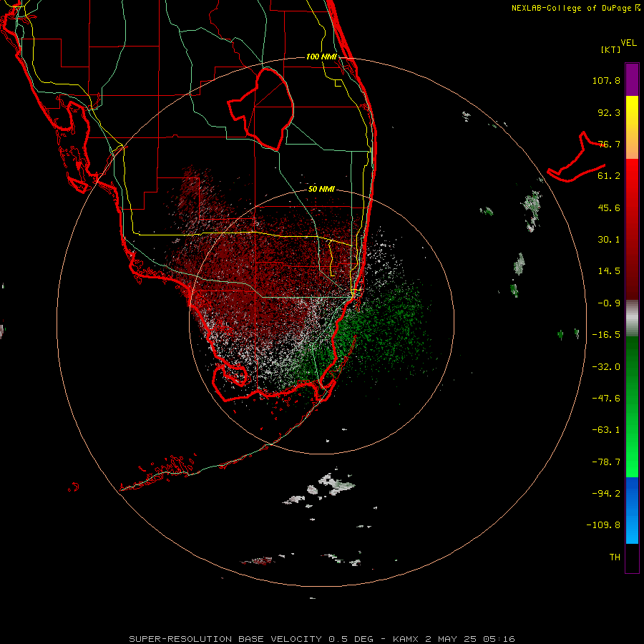Click the -109.8 legend value
The height and width of the screenshot is (644, 644).
coord(604,525)
